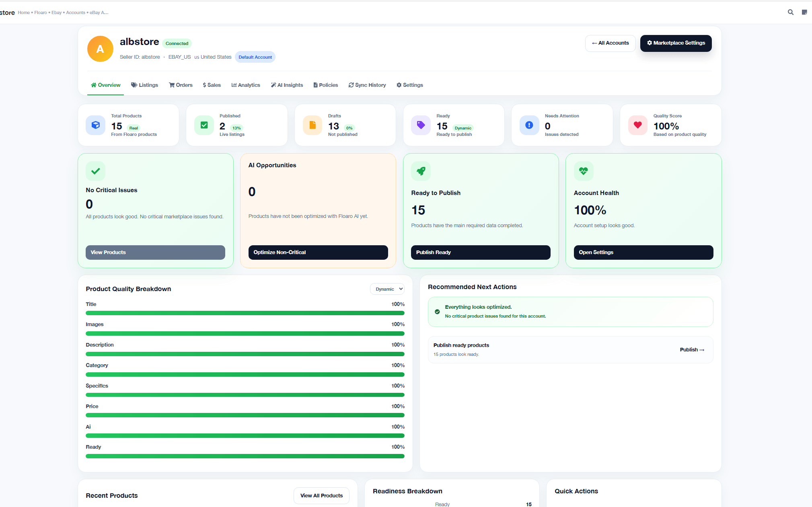
Task: Open the notes icon at top right
Action: click(804, 12)
